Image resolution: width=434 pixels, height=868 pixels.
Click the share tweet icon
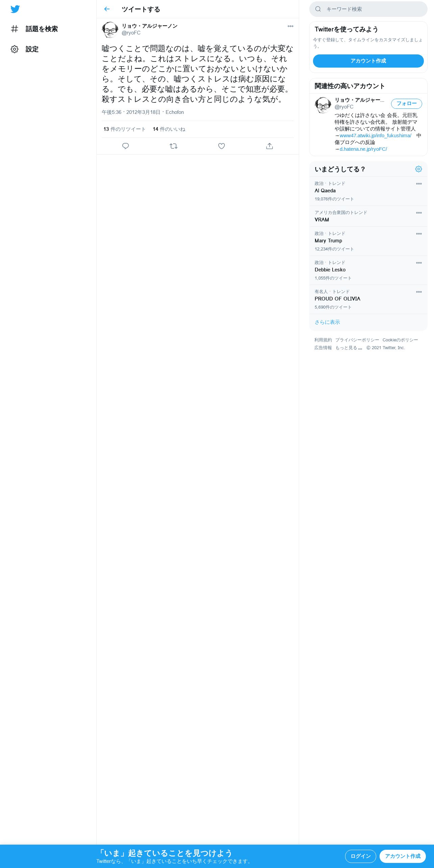click(269, 146)
